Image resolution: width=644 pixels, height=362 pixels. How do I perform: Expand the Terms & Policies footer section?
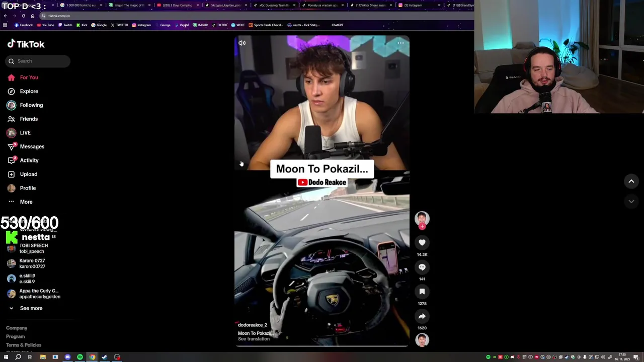[x=24, y=345]
